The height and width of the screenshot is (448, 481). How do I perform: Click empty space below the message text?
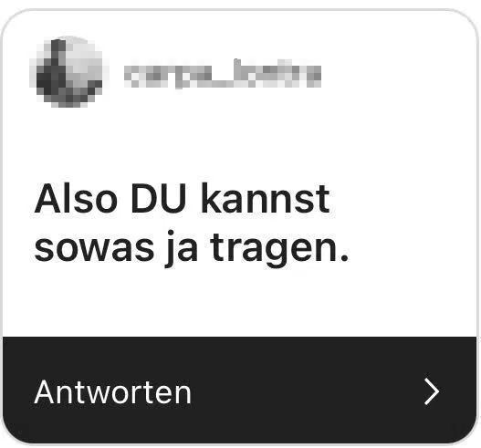[x=239, y=302]
